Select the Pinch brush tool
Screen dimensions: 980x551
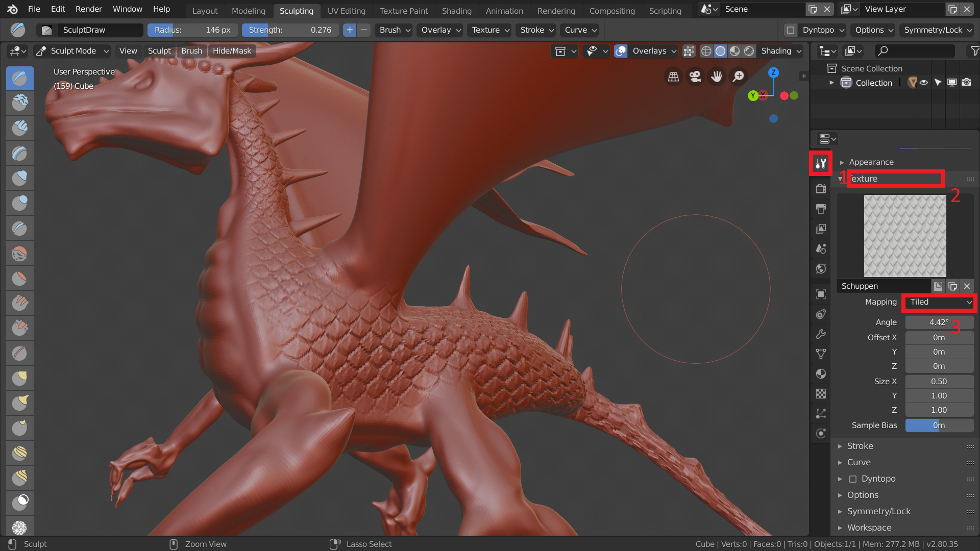click(20, 353)
